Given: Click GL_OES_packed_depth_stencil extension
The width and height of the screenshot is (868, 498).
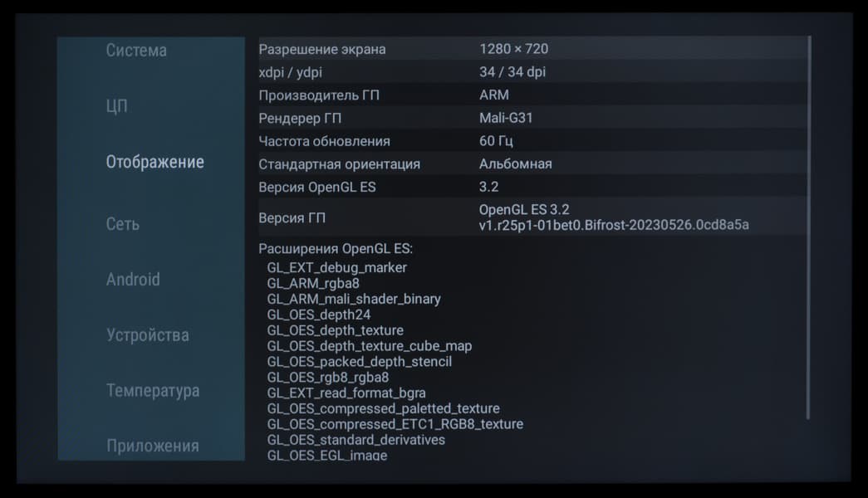Looking at the screenshot, I should 360,362.
